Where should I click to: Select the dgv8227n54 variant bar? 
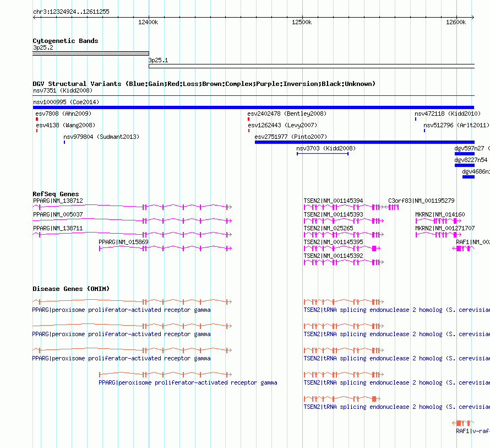464,165
